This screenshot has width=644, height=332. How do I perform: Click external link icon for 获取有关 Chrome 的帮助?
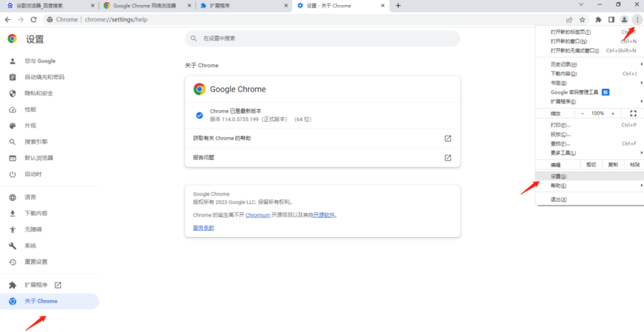(x=448, y=139)
